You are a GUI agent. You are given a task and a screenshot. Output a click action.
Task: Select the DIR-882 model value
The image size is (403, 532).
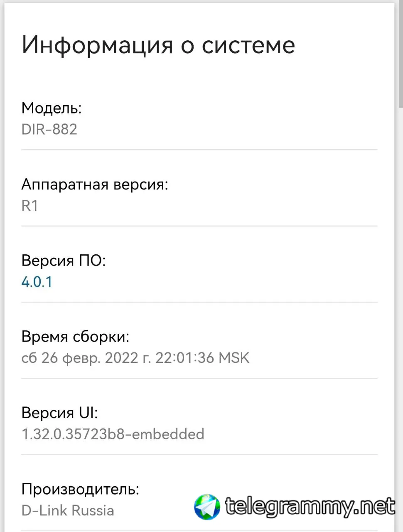49,129
